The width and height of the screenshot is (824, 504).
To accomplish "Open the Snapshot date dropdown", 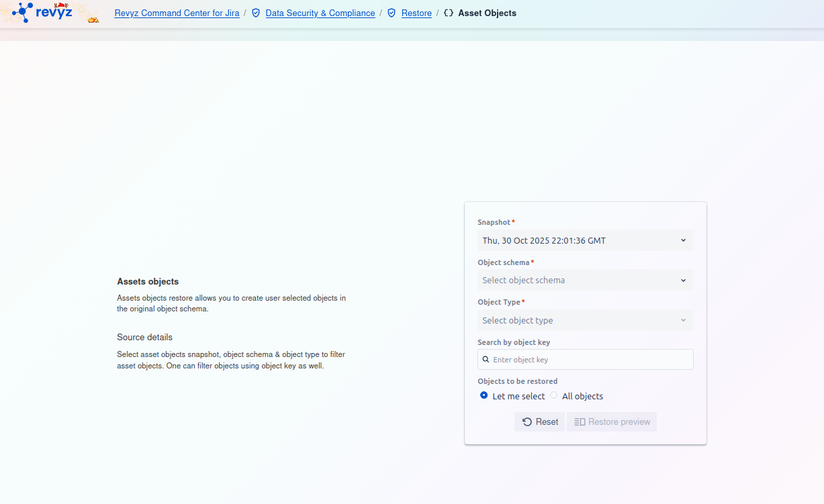I will click(x=585, y=240).
